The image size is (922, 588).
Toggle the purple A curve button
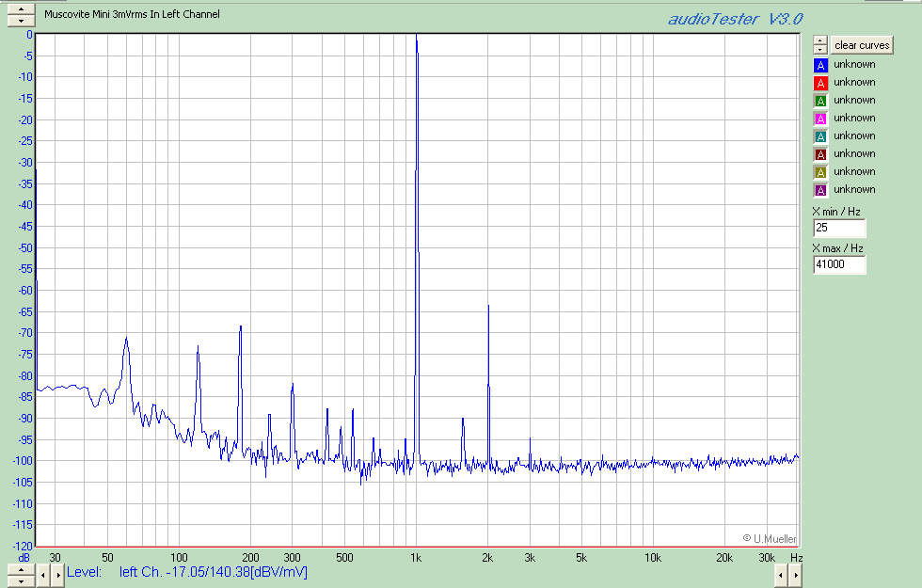pos(820,190)
